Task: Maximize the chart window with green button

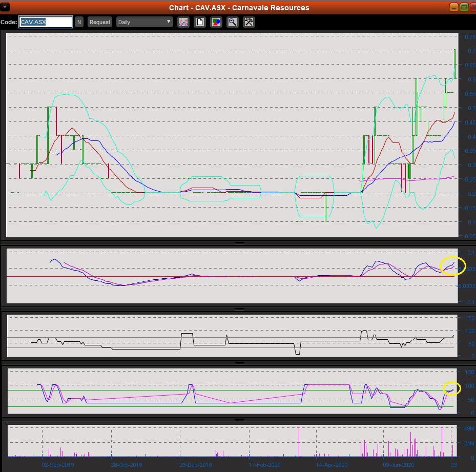Action: coord(464,7)
